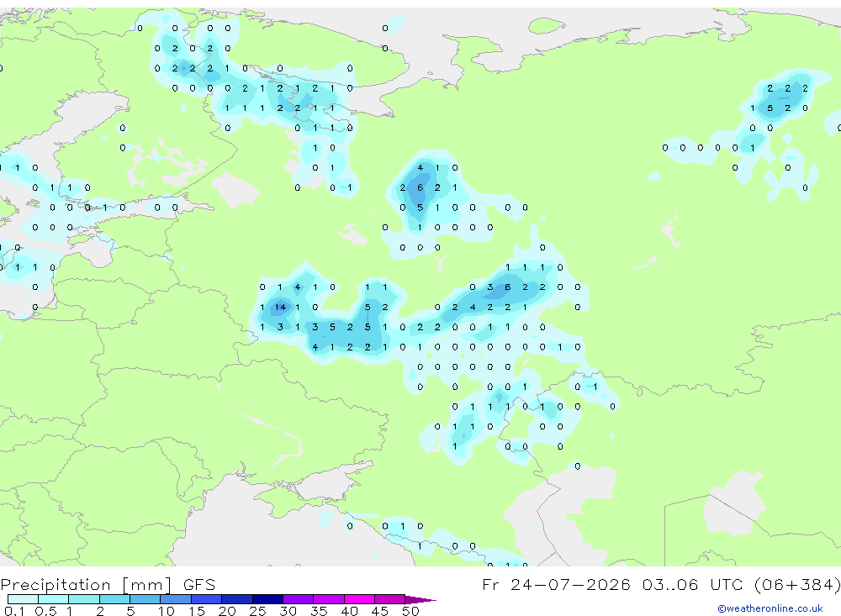Screen dimensions: 841x616
Task: Click the legend scale label 5
Action: point(130,611)
